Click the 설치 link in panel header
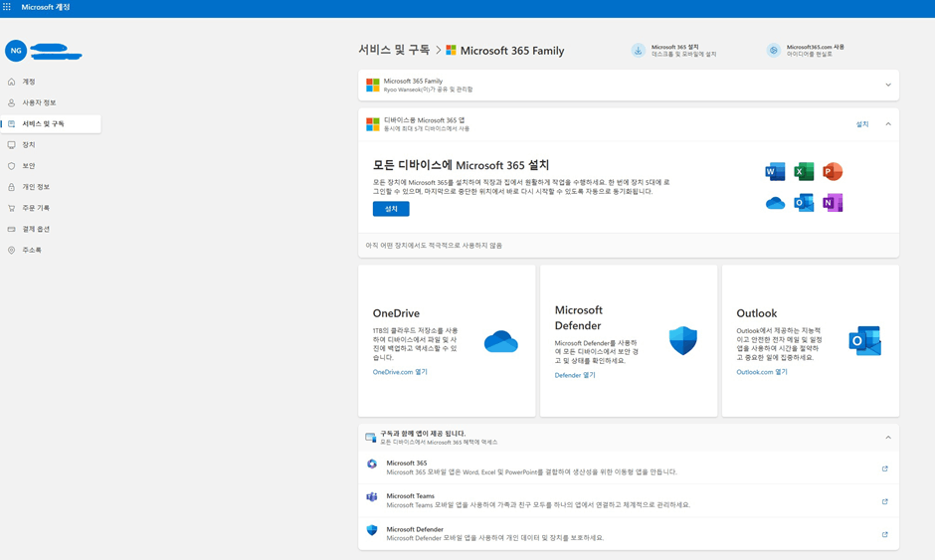This screenshot has height=560, width=935. [862, 124]
